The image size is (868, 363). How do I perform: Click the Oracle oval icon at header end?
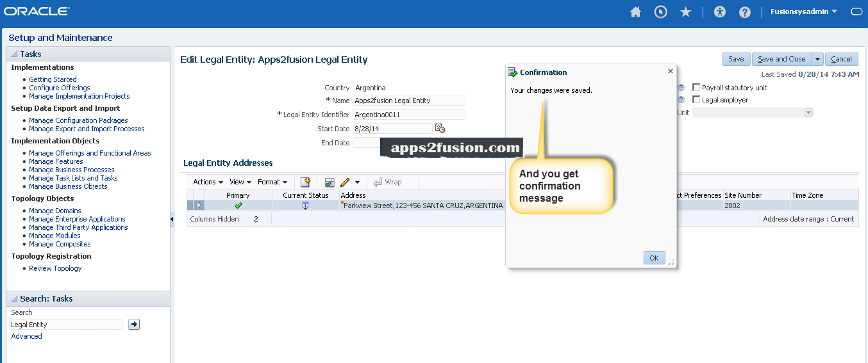click(x=856, y=12)
